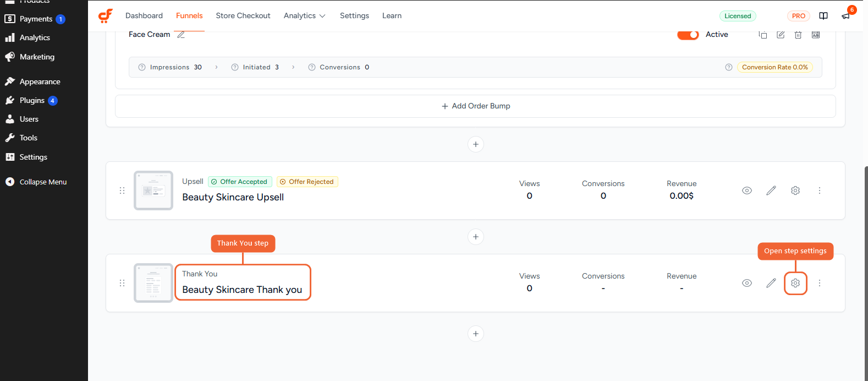Edit the Beauty Skincare Thank you step
868x381 pixels.
(x=771, y=283)
